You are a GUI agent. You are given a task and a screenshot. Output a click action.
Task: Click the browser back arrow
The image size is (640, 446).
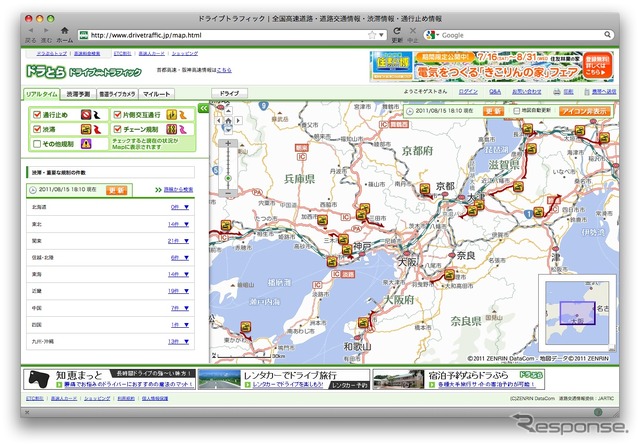tap(31, 30)
